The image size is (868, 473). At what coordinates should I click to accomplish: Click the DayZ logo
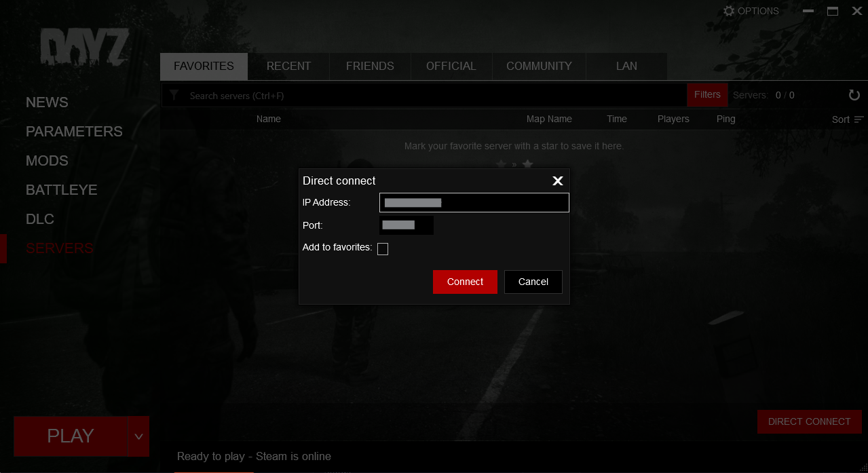[x=84, y=48]
